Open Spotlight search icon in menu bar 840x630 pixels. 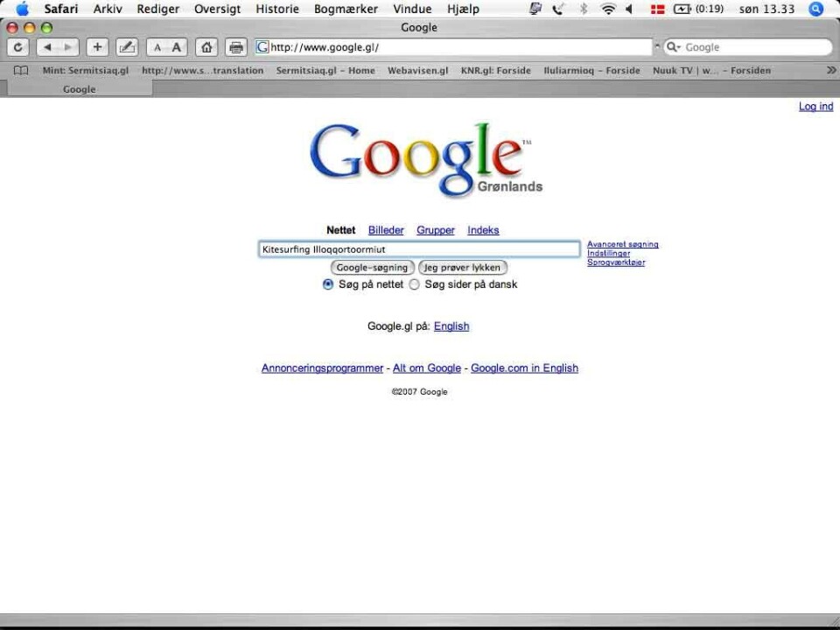815,9
